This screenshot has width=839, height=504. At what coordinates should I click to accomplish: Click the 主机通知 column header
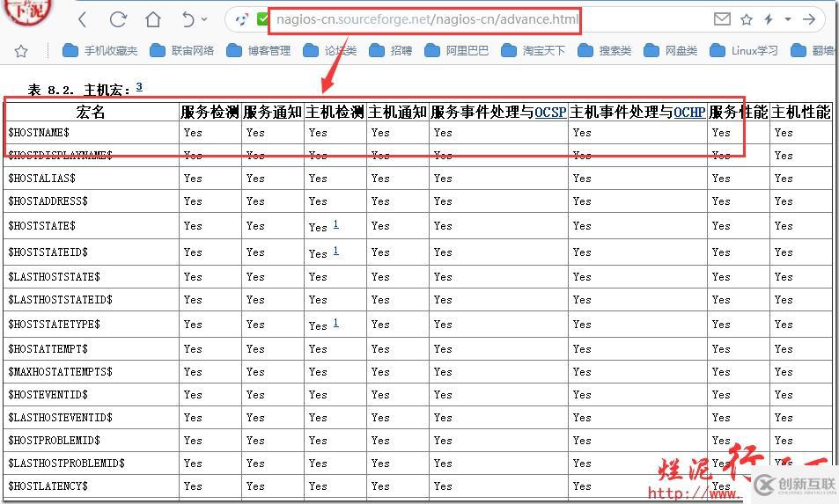pos(398,112)
